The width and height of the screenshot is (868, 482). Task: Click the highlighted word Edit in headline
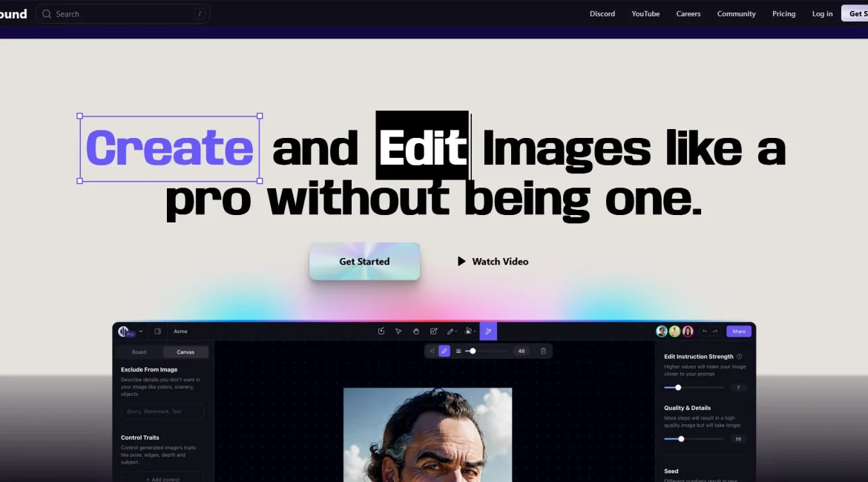click(x=422, y=145)
